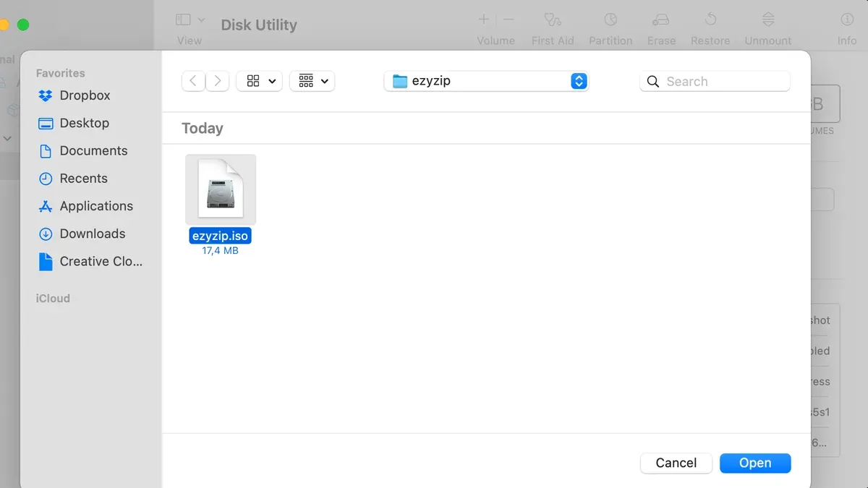Click First Aid in Disk Utility toolbar
The height and width of the screenshot is (488, 868).
click(553, 29)
